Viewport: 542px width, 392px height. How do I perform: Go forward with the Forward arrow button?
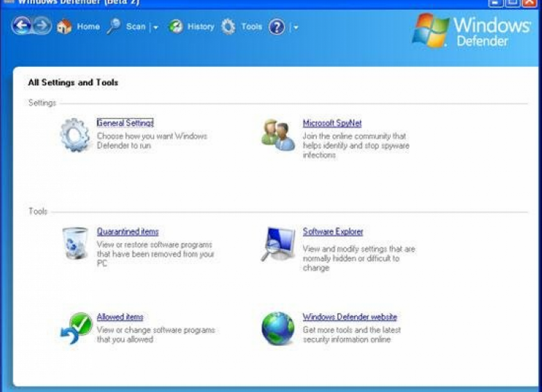point(42,26)
